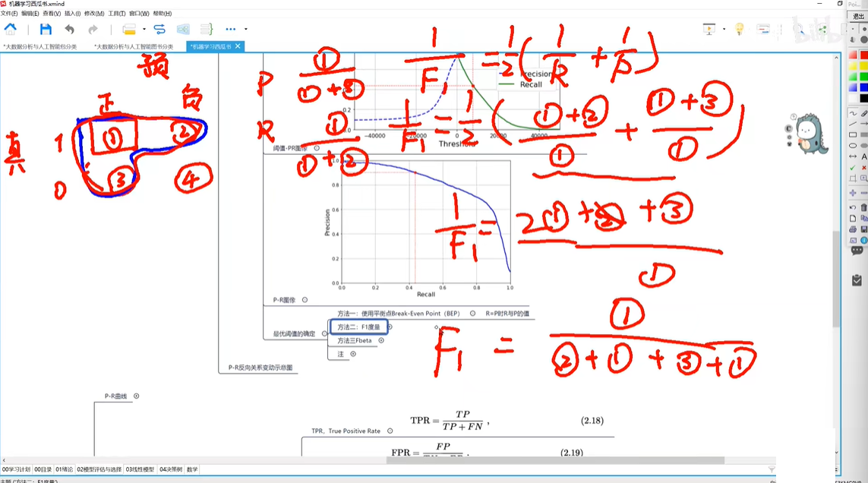Undo the last action in toolbar
The height and width of the screenshot is (483, 868).
click(x=69, y=29)
